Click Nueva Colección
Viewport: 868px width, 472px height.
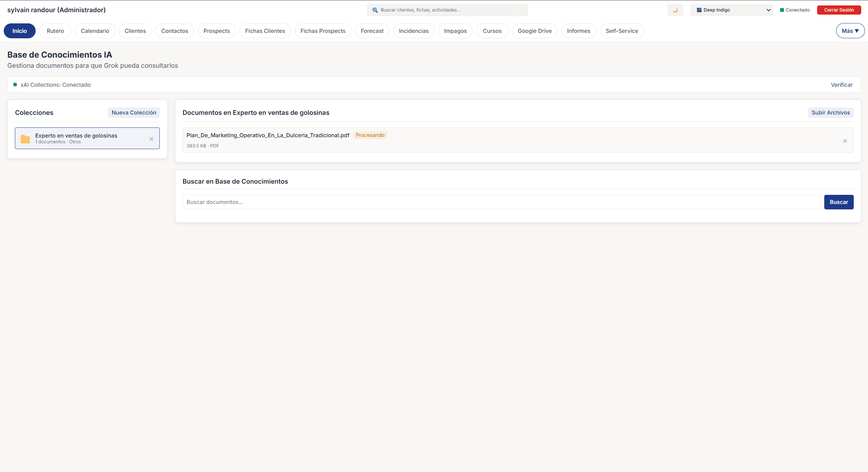(x=134, y=112)
